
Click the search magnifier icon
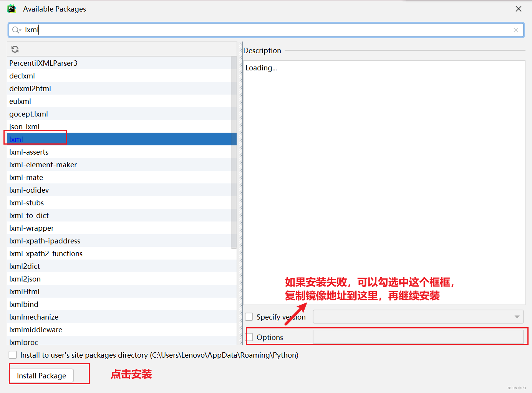(17, 30)
